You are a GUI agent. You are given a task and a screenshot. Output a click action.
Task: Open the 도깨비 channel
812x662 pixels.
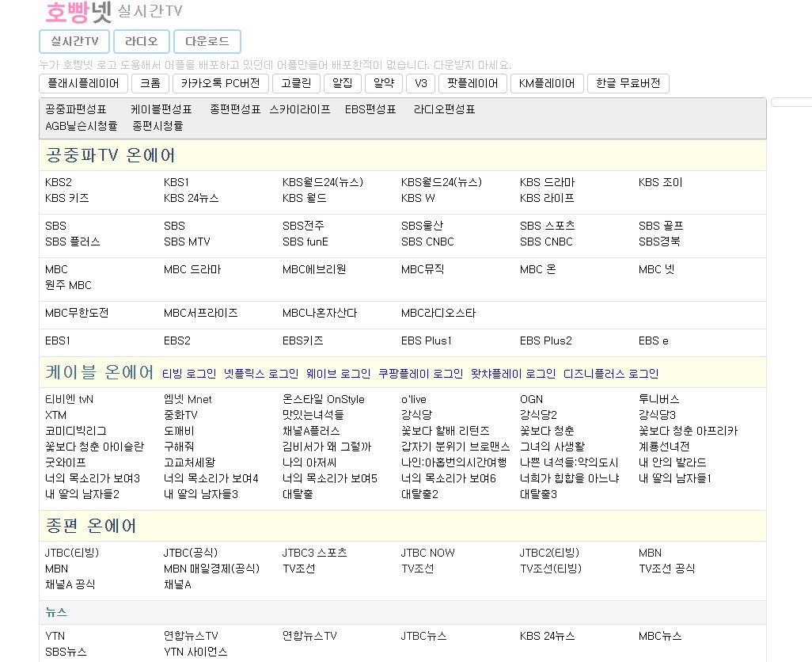[x=179, y=431]
